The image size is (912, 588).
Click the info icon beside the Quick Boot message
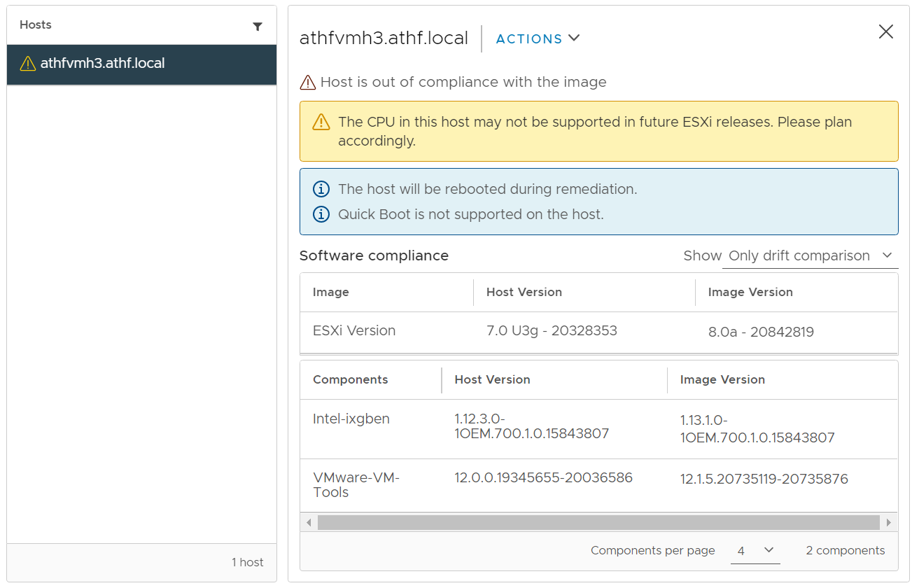tap(321, 214)
